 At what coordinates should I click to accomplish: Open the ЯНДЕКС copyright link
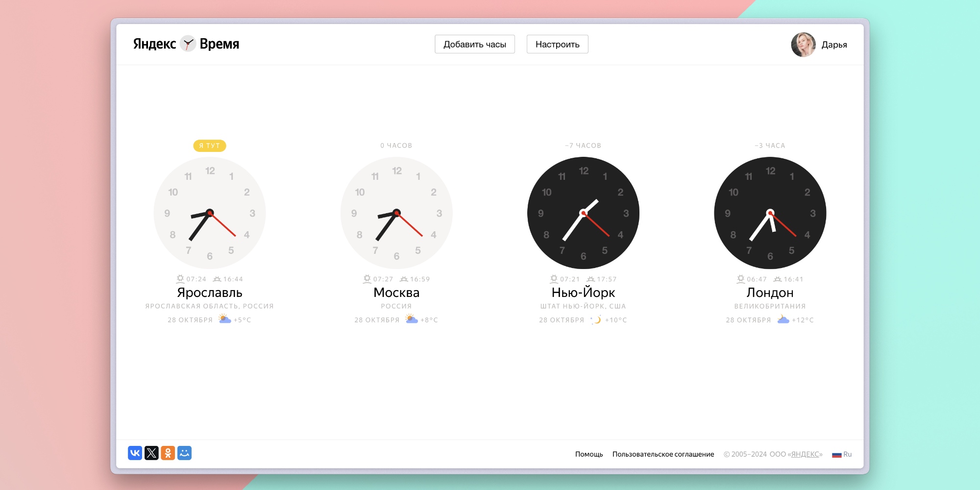805,454
